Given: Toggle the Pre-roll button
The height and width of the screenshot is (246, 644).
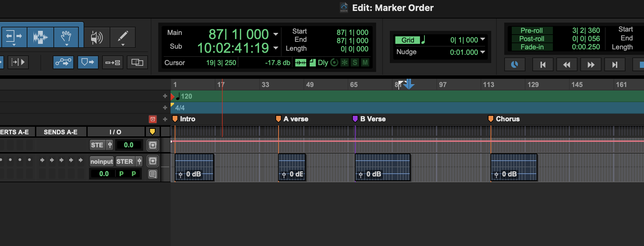Looking at the screenshot, I should pos(531,30).
